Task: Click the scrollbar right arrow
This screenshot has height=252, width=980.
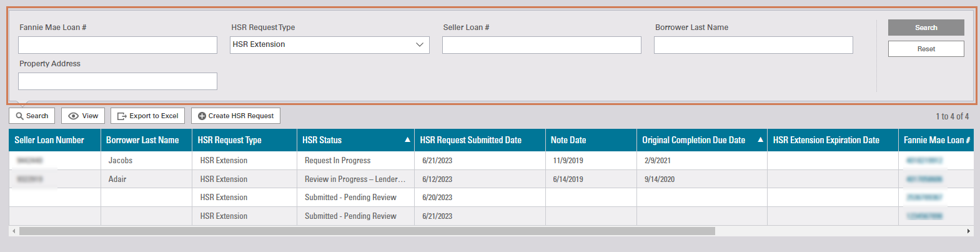Action: [969, 231]
